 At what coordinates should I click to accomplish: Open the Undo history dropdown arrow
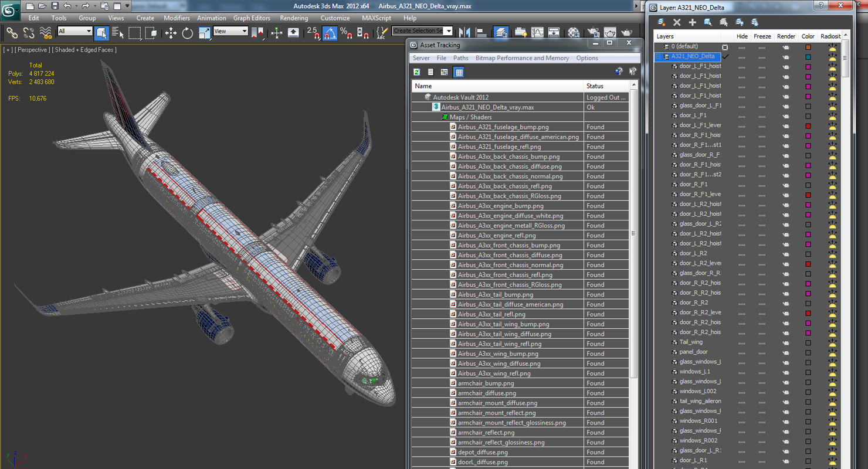76,6
